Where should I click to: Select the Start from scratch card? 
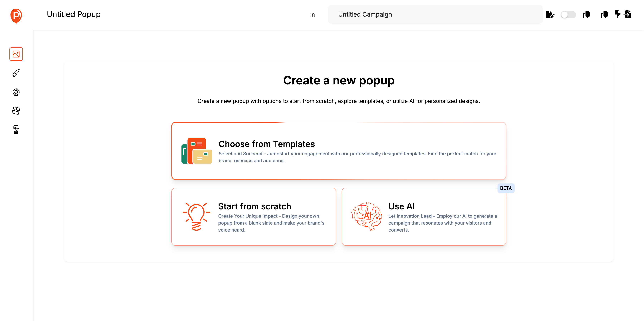click(x=253, y=217)
